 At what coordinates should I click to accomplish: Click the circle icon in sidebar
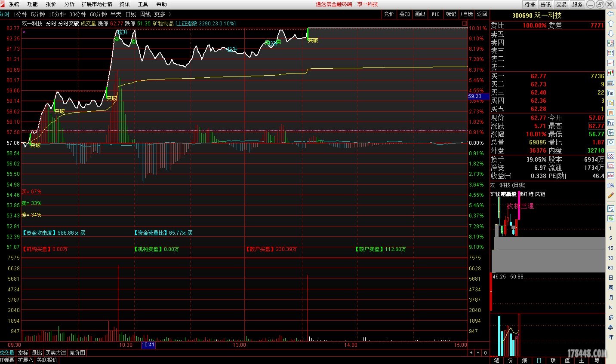coord(610,143)
